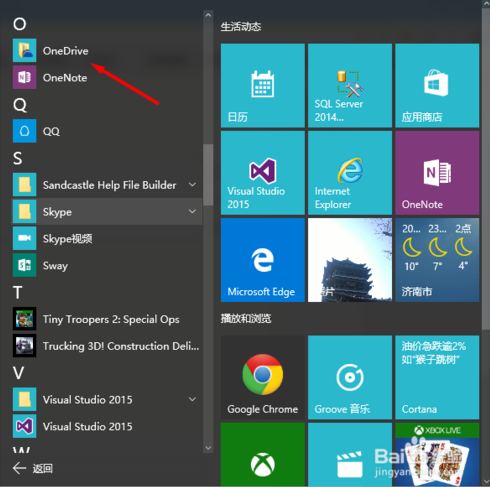
Task: Click the Sandcastle Help File Builder folder icon
Action: 24,185
